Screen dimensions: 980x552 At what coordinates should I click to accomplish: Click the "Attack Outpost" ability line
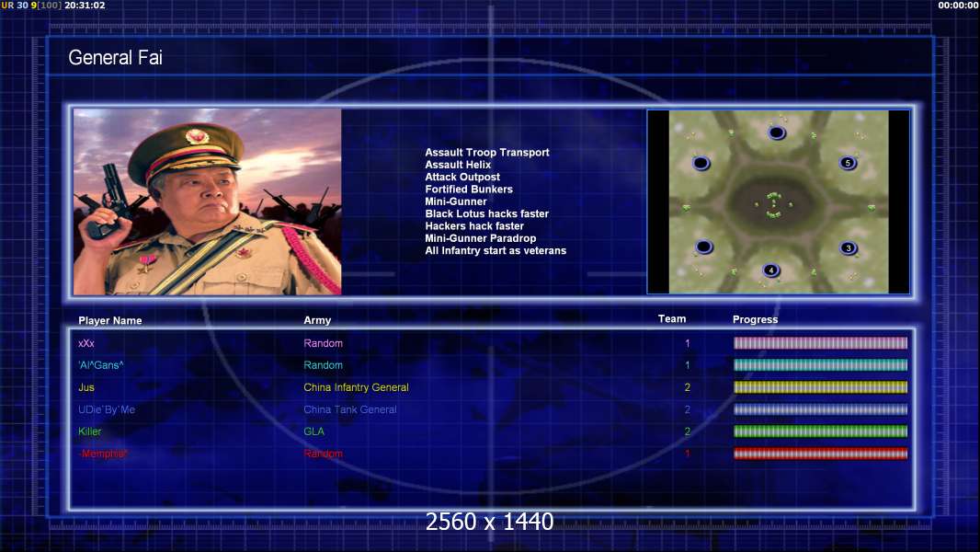462,177
